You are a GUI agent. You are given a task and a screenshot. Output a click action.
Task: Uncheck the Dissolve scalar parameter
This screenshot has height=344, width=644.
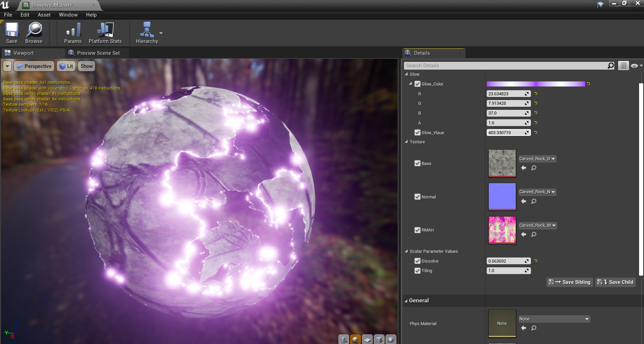point(418,261)
